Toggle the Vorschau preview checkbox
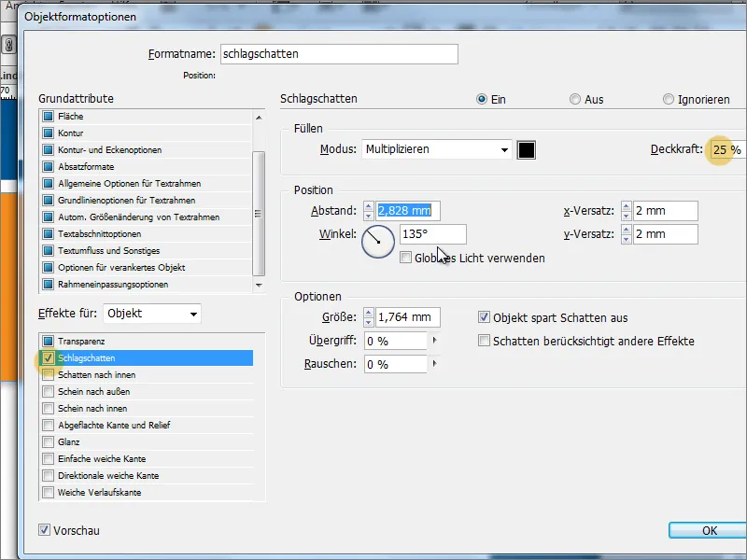Screen dimensions: 747x560 coord(44,529)
